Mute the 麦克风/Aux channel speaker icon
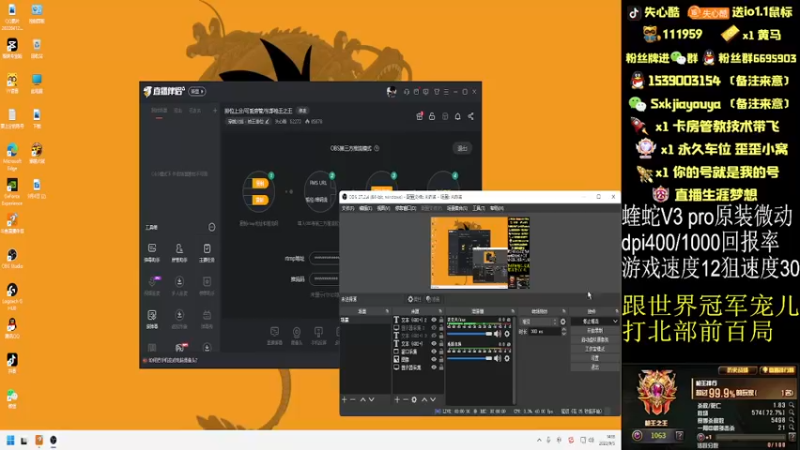Viewport: 800px width, 450px height. point(498,334)
